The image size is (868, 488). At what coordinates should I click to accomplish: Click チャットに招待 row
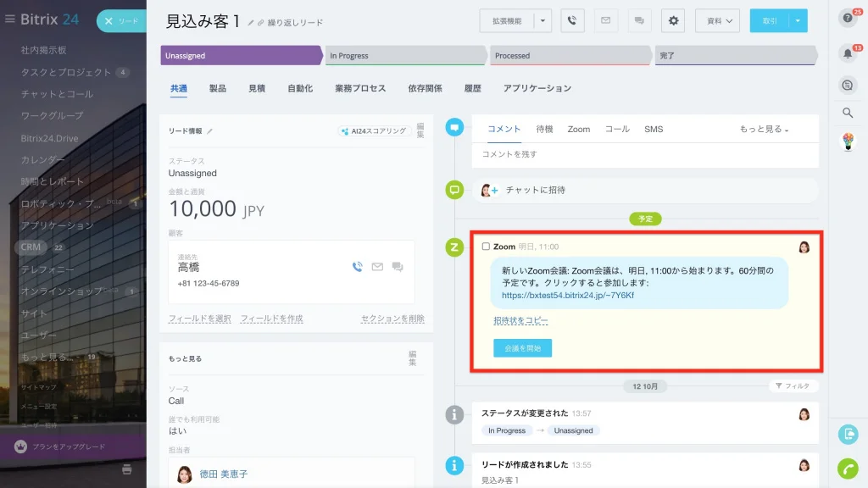coord(645,190)
